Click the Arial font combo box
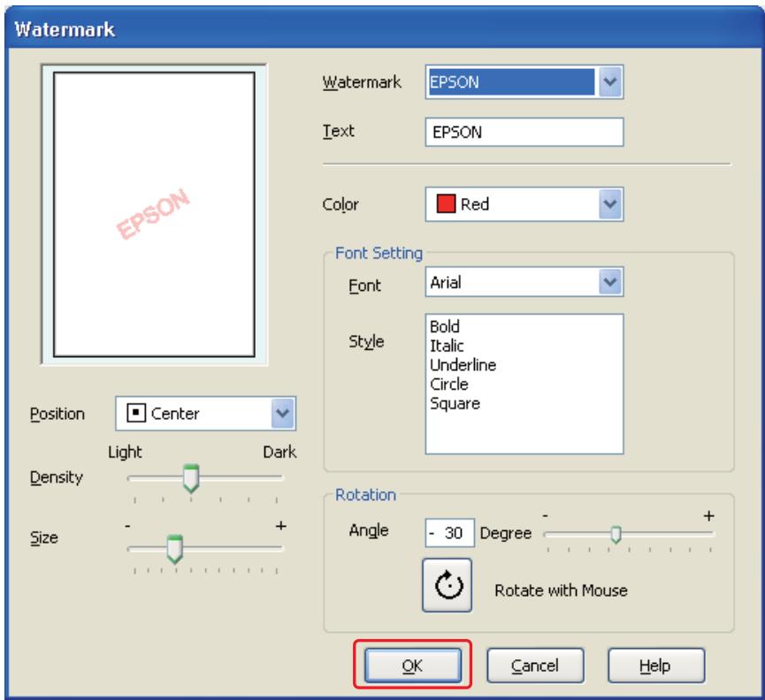This screenshot has width=765, height=700. coord(524,282)
